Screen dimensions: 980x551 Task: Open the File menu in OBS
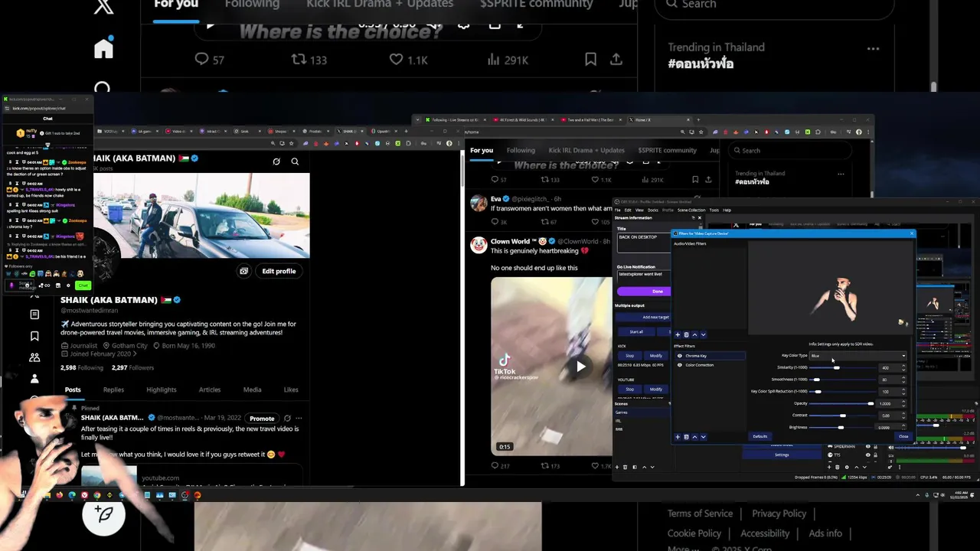[x=618, y=210]
